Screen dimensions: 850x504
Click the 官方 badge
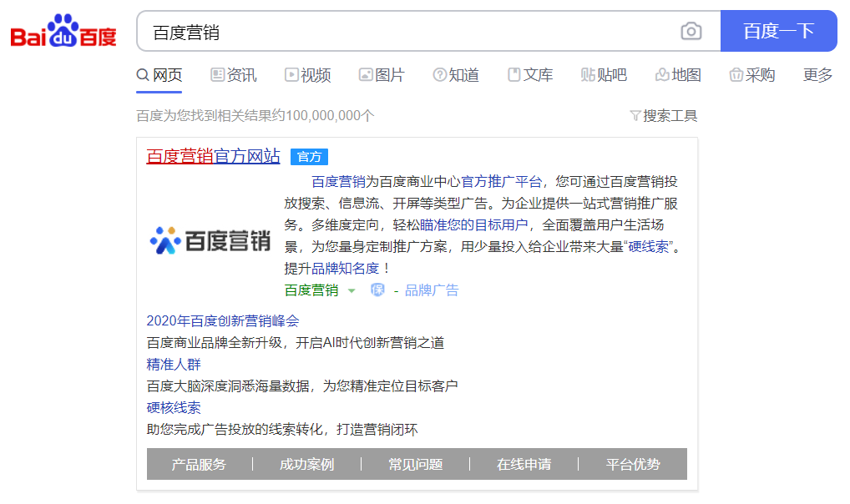pyautogui.click(x=309, y=157)
